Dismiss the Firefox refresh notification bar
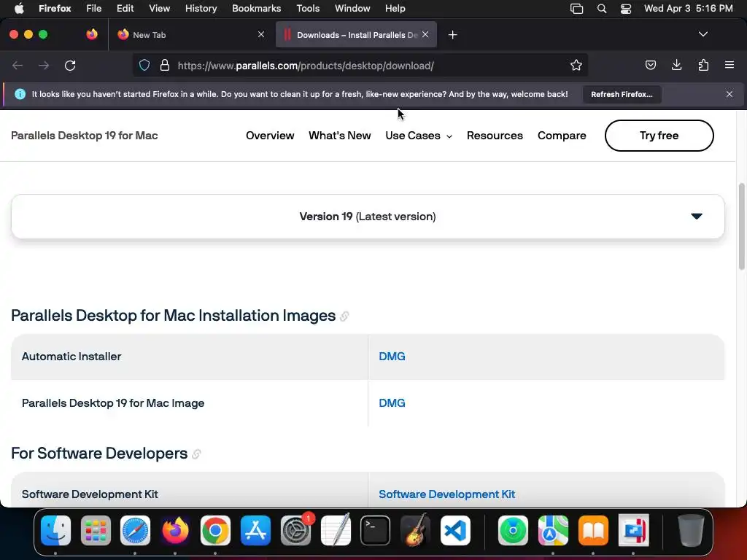This screenshot has height=560, width=747. pos(729,94)
